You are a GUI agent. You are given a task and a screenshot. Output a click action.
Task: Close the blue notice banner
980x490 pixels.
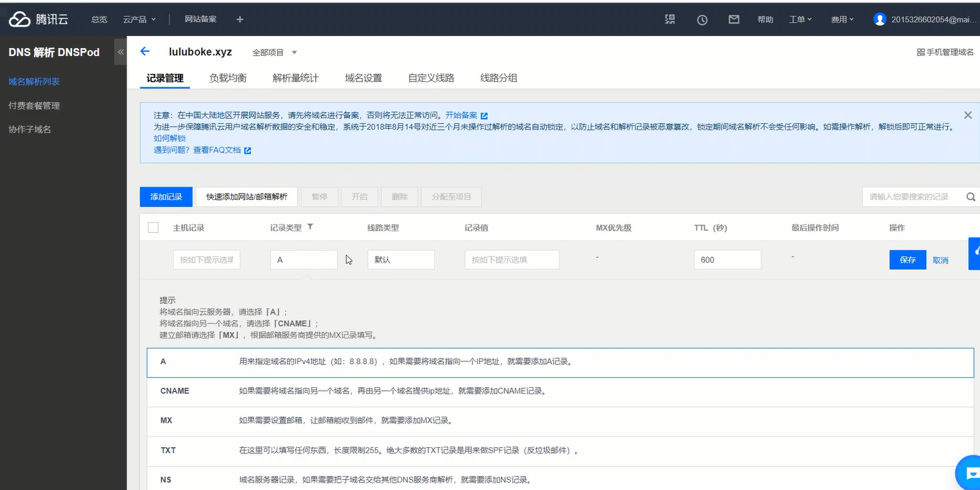(968, 115)
